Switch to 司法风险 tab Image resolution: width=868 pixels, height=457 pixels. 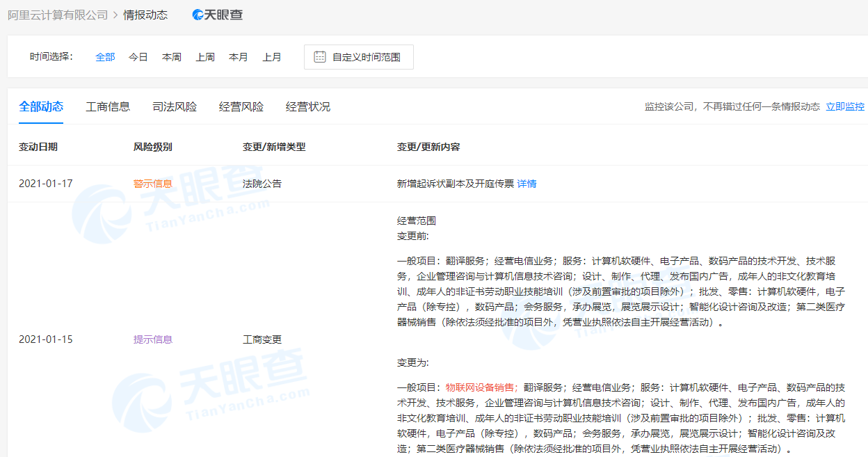coord(175,106)
